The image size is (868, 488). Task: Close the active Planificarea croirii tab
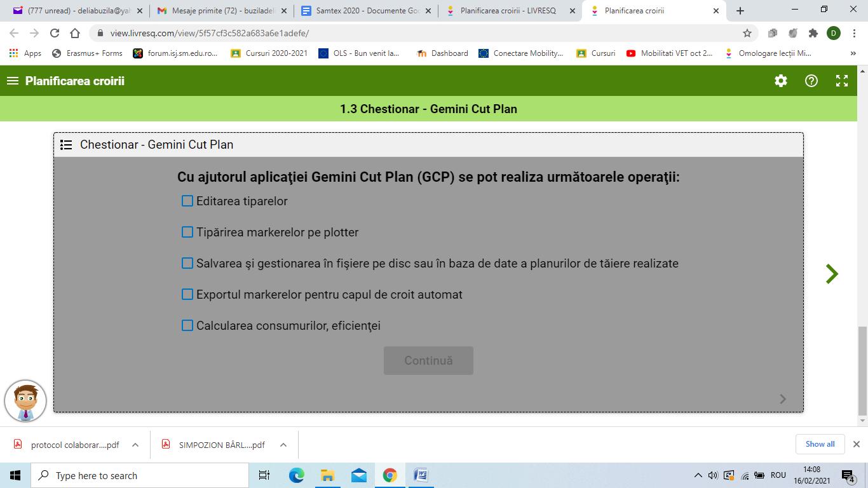(x=716, y=11)
